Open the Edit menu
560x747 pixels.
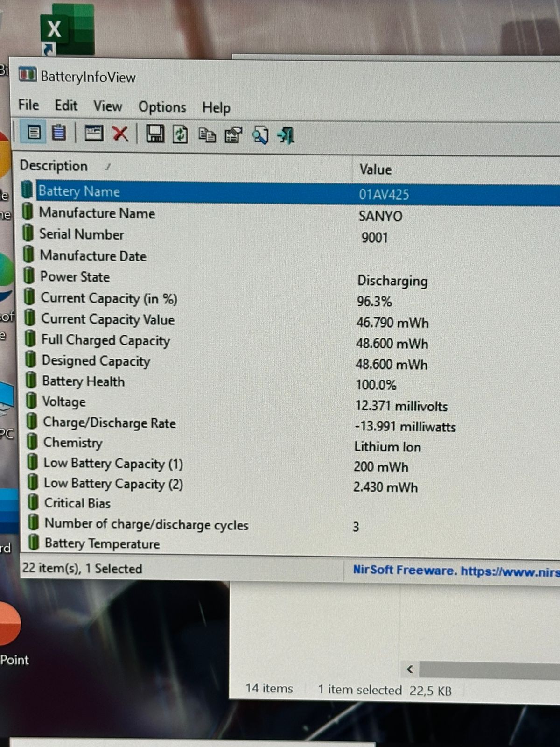click(x=66, y=106)
